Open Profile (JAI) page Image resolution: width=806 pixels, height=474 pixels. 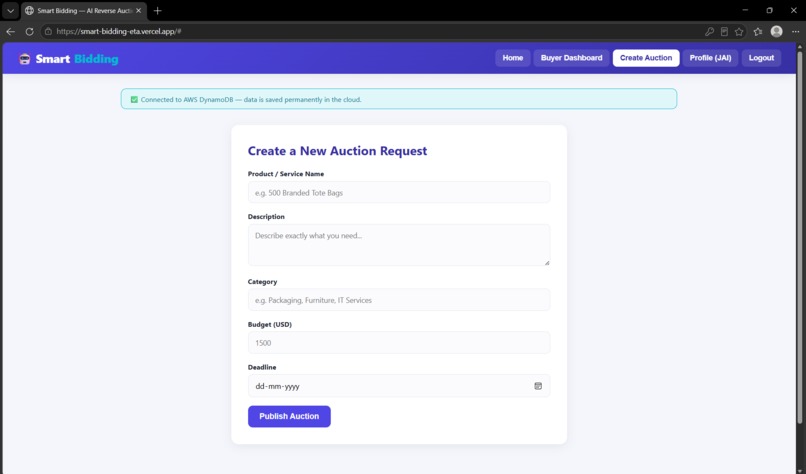[710, 58]
